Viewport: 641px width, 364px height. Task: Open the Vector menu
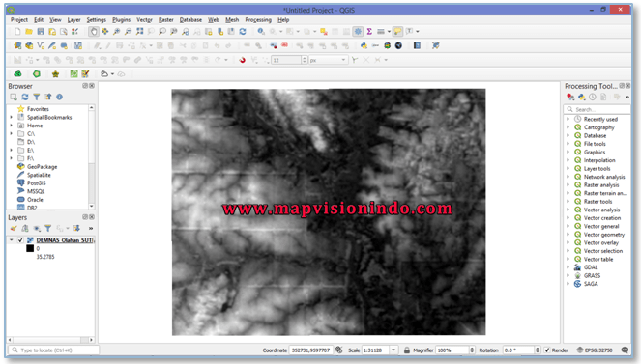coord(144,19)
